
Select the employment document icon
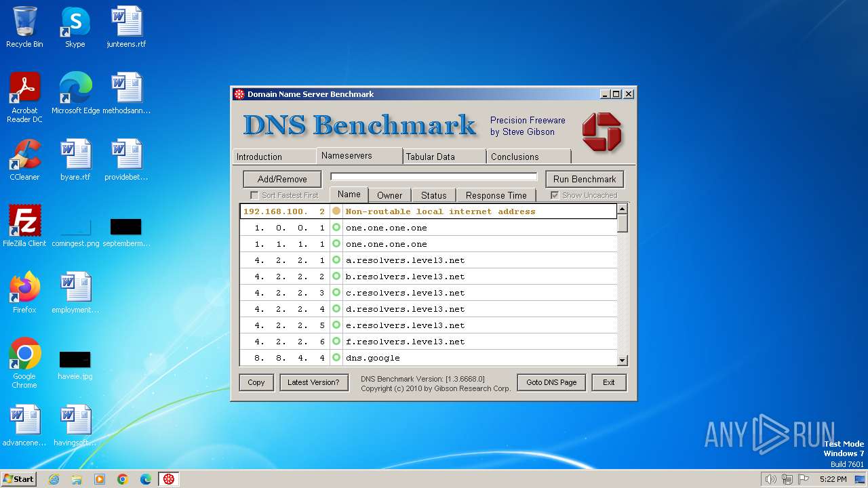point(75,293)
